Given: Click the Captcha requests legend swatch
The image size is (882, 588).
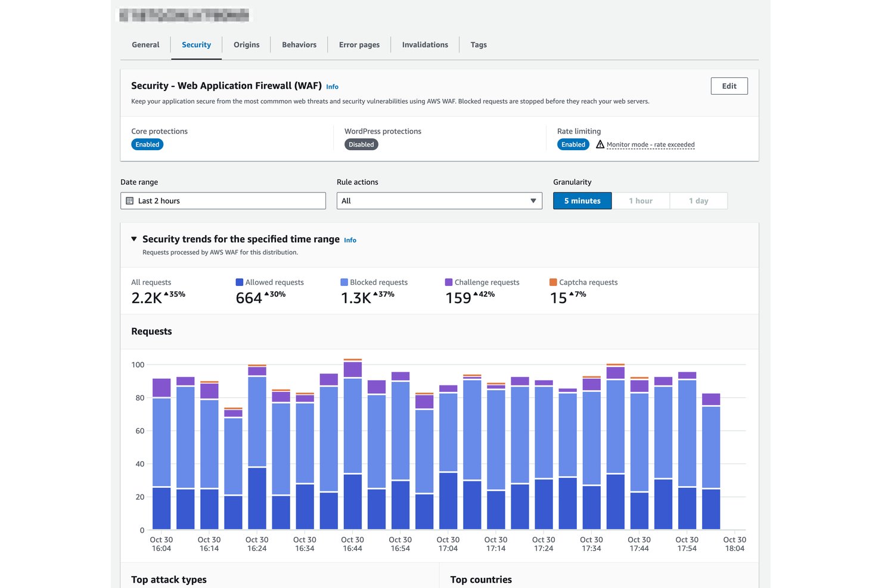Looking at the screenshot, I should 553,282.
